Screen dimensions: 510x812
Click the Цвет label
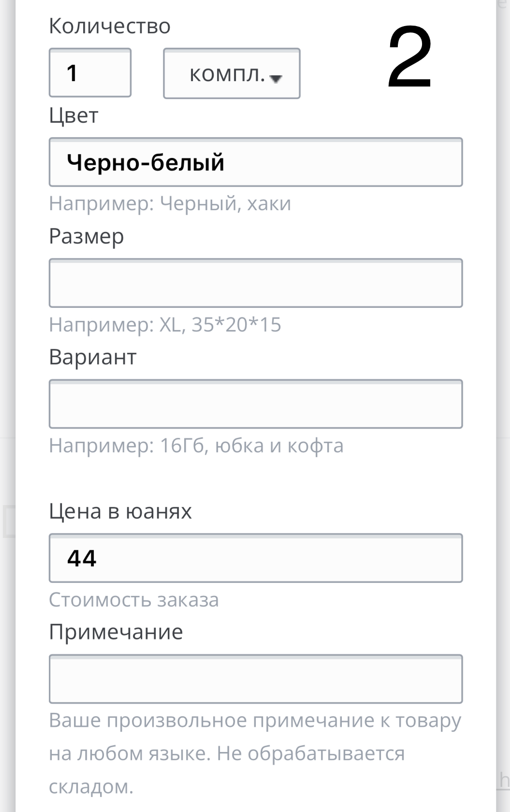coord(73,116)
